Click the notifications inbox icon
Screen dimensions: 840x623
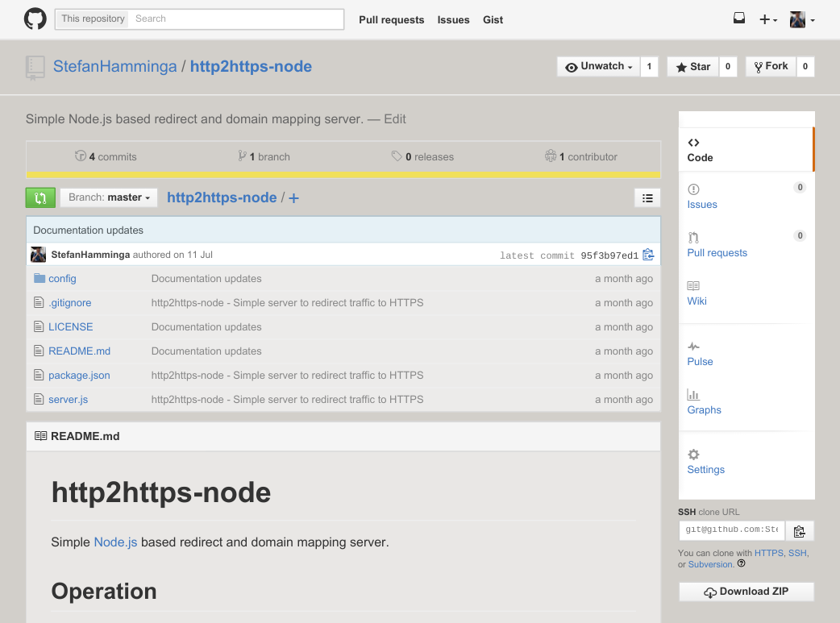coord(738,18)
